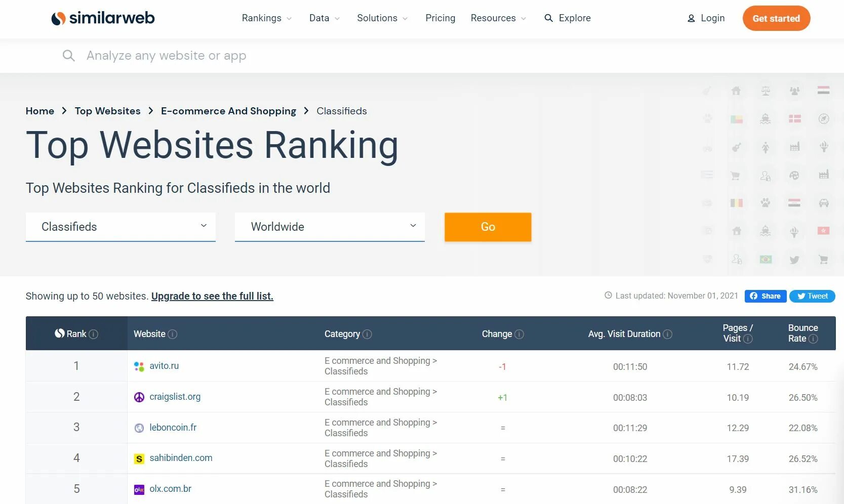Screen dimensions: 844x504
Task: Click the Website column info icon
Action: (x=173, y=334)
